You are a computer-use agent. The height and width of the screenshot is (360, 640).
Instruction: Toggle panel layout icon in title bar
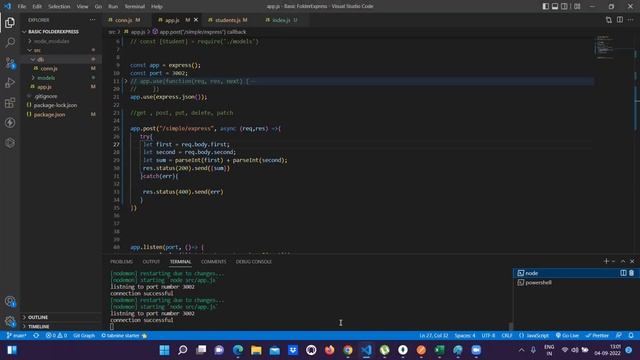coord(555,6)
